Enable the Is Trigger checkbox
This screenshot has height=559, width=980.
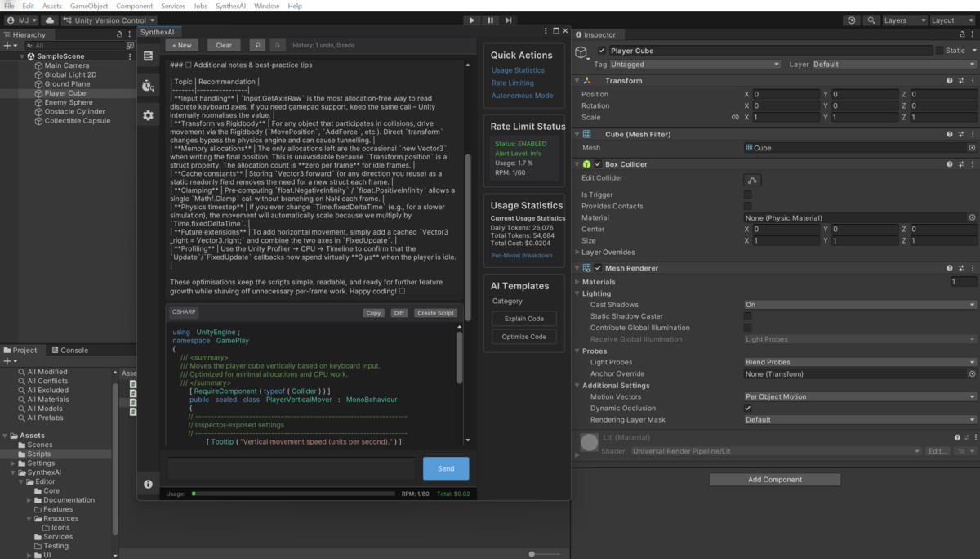pos(748,195)
